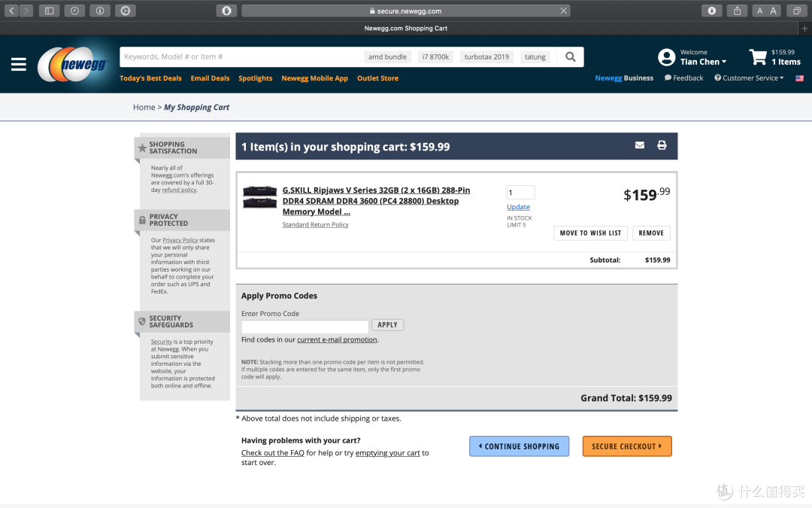Click the promo code text field
The height and width of the screenshot is (508, 812).
[304, 327]
